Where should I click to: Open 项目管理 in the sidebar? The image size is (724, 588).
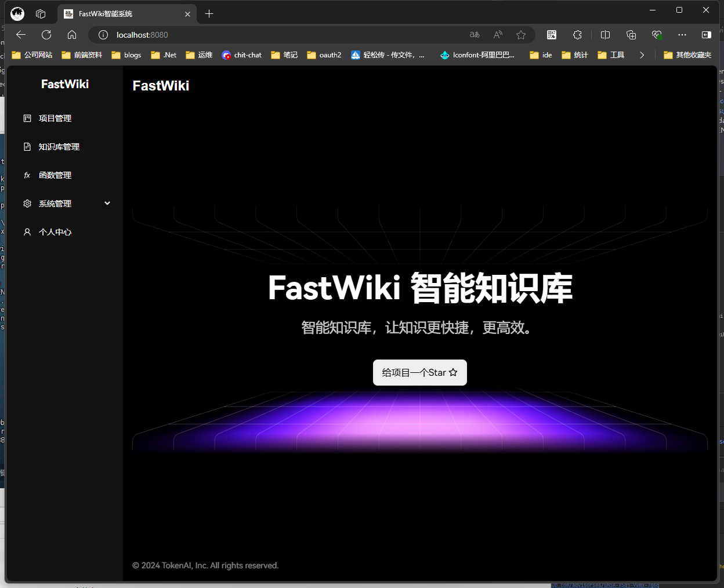(64, 118)
